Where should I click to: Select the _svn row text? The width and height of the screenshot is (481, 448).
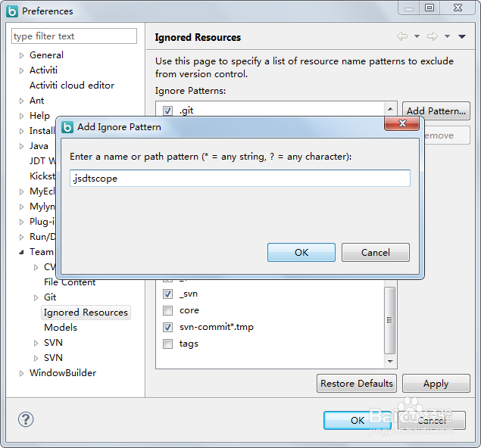coord(189,294)
